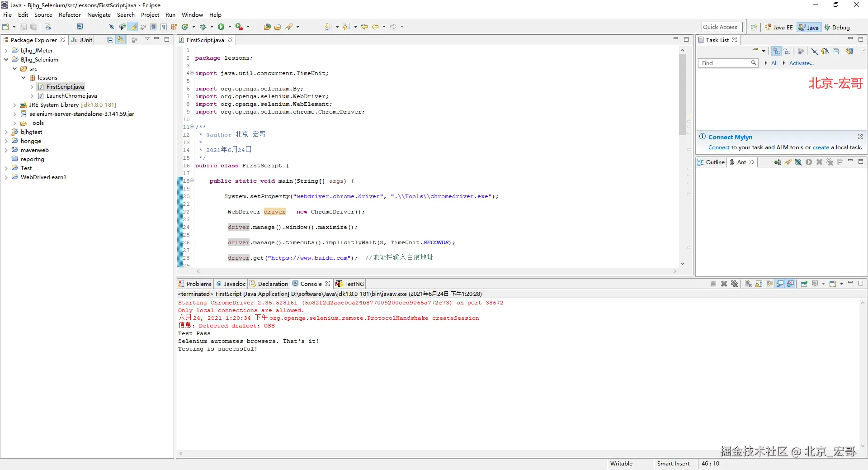Toggle Categorized view in Task List toolbar

tap(776, 52)
